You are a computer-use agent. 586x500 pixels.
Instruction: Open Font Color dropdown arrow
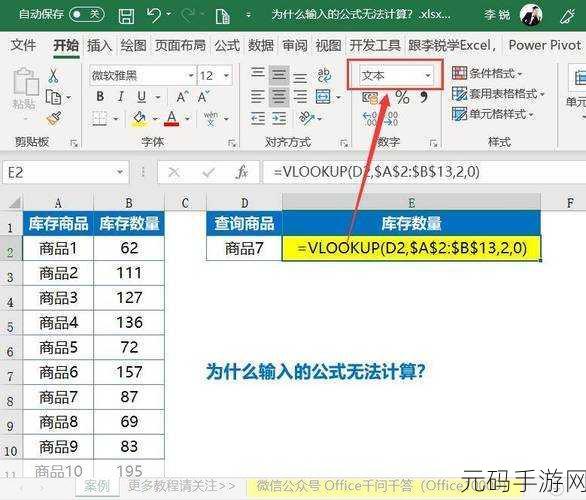(x=187, y=119)
